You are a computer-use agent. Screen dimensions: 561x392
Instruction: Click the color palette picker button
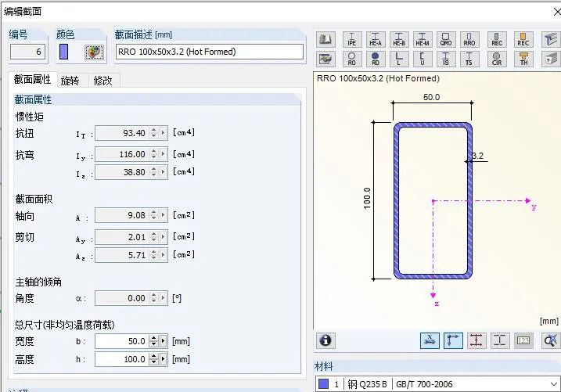(94, 52)
